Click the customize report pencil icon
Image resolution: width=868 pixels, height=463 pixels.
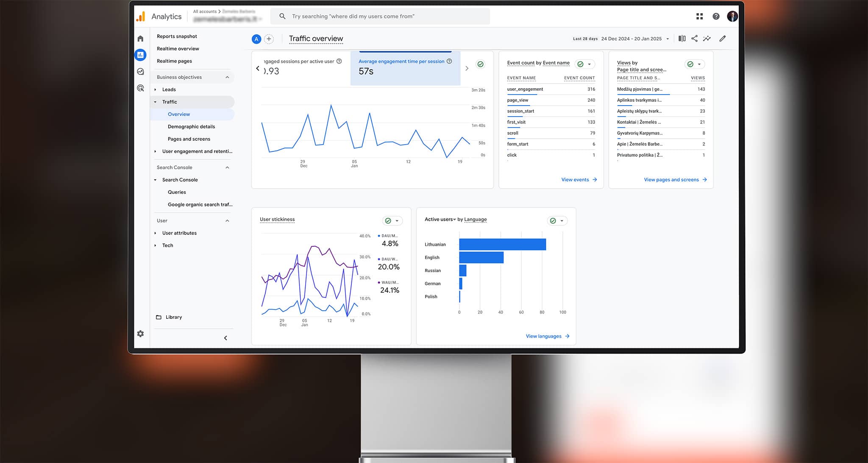(x=723, y=39)
